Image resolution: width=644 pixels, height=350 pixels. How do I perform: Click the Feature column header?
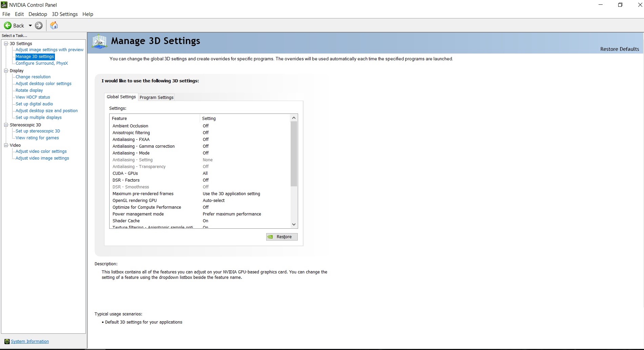[x=155, y=118]
